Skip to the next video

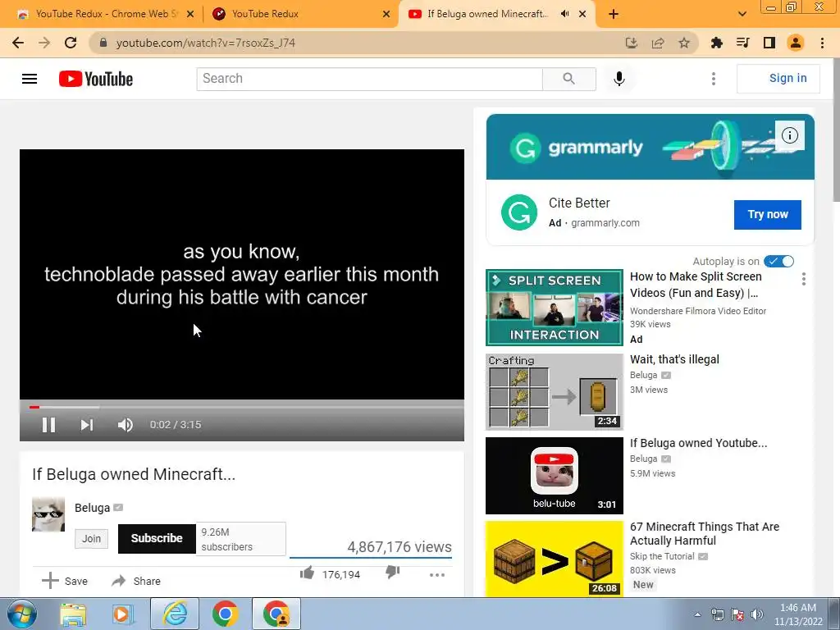coord(87,425)
